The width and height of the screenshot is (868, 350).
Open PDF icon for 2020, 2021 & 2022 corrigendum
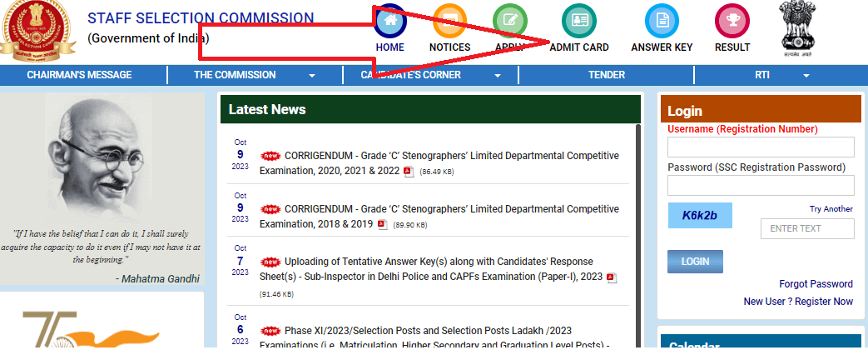coord(409,171)
